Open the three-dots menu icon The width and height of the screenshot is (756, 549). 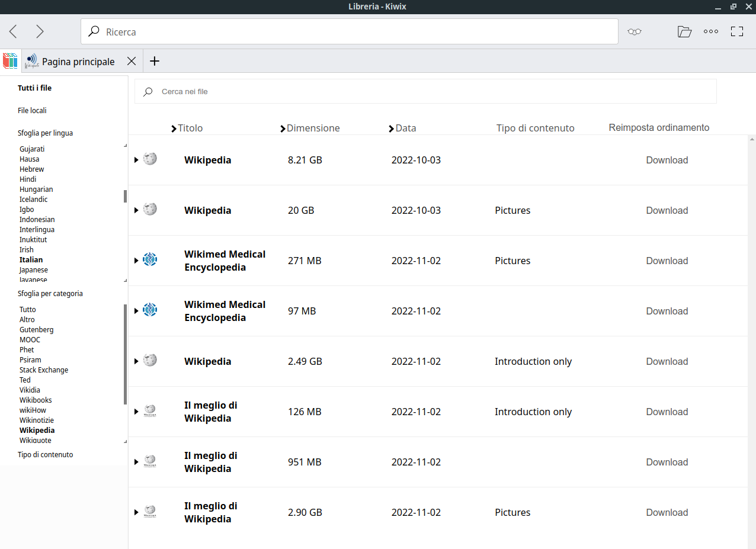click(711, 32)
